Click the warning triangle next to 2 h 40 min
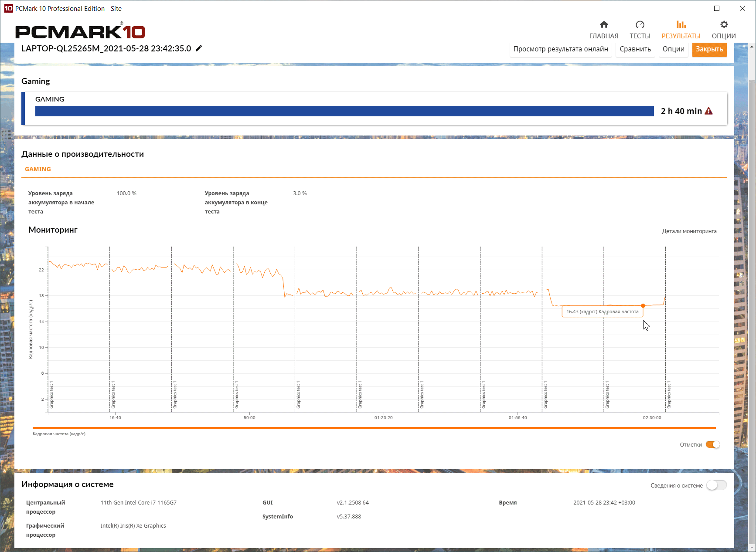756x552 pixels. [x=709, y=111]
